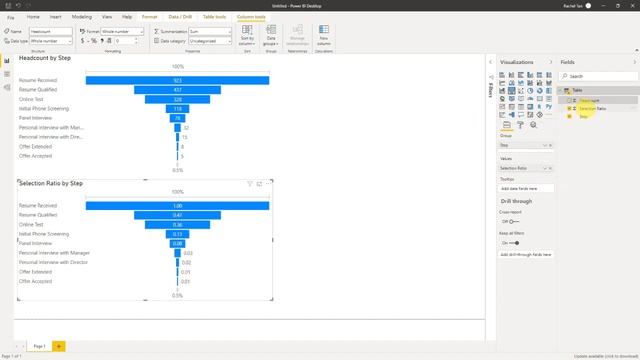Select the Clustered column chart visualization
Viewport: 640px width, 360px height.
point(530,75)
